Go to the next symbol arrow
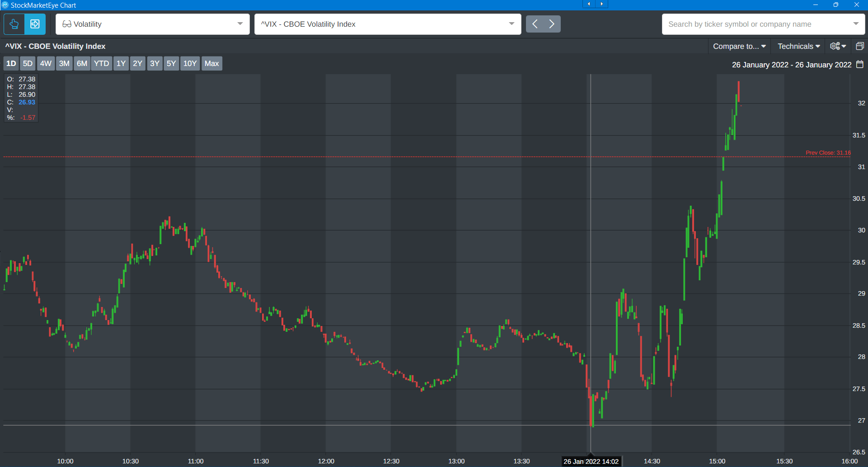The image size is (868, 467). (552, 24)
